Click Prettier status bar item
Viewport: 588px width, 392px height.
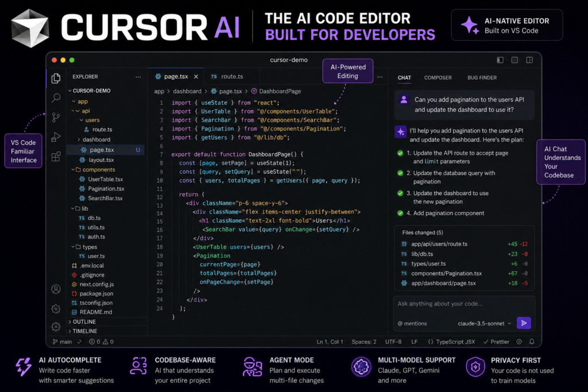[496, 342]
